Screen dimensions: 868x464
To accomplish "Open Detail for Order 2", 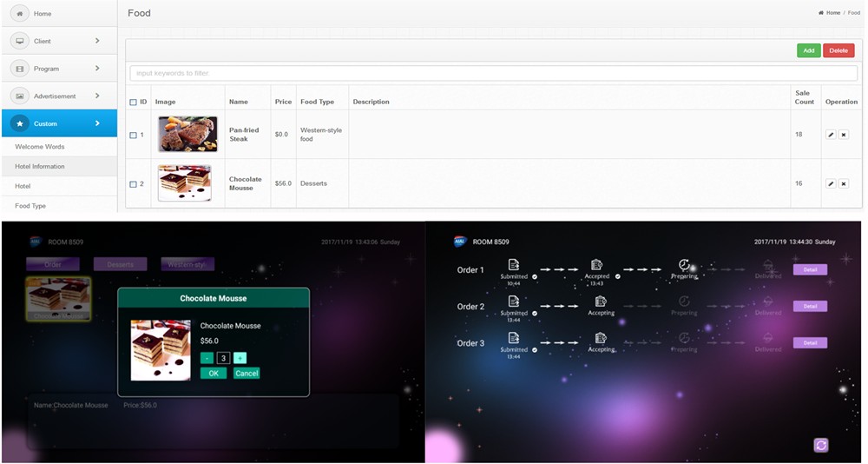I will [x=811, y=306].
